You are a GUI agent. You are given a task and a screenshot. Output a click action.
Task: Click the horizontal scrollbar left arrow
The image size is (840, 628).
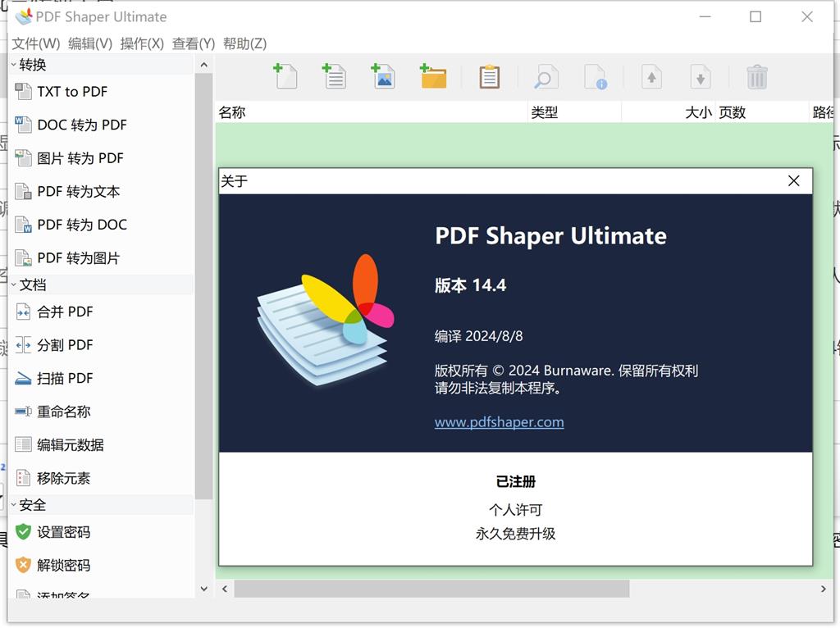[225, 589]
